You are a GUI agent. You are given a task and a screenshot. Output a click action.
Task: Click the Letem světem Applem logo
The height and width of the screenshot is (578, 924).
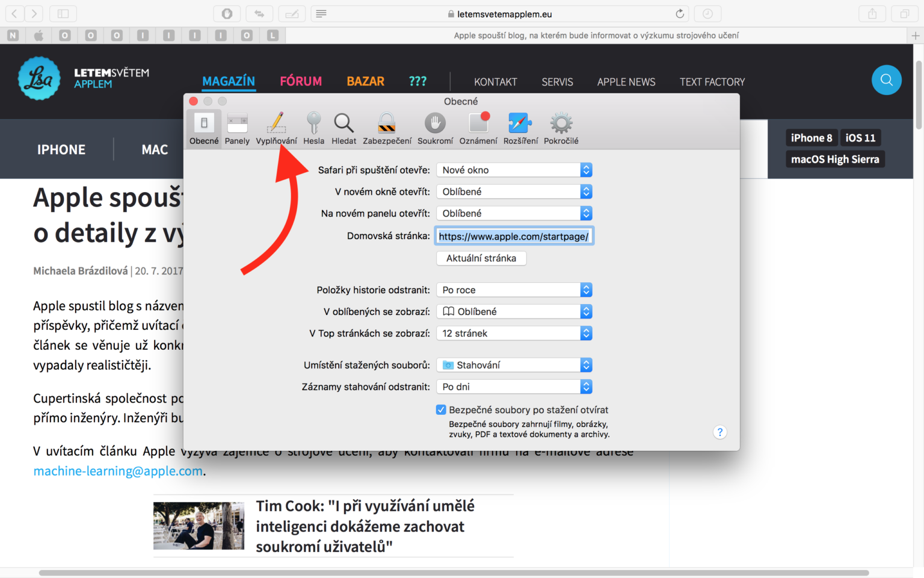click(84, 78)
